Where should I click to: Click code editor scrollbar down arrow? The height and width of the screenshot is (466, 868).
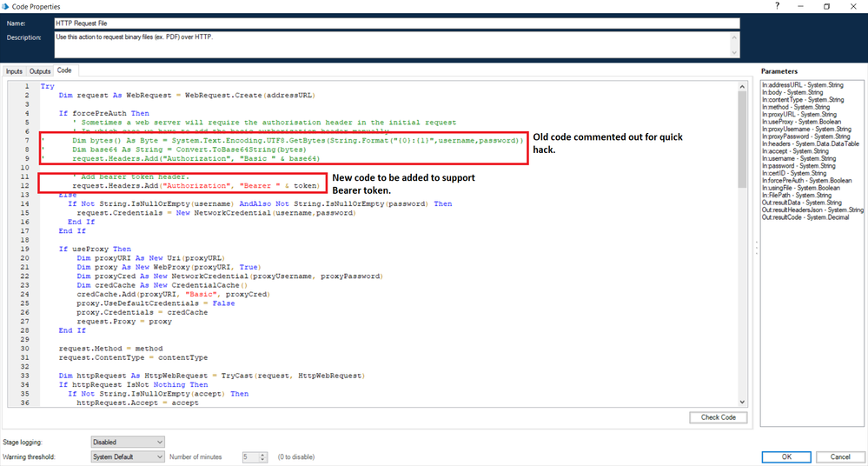[742, 403]
